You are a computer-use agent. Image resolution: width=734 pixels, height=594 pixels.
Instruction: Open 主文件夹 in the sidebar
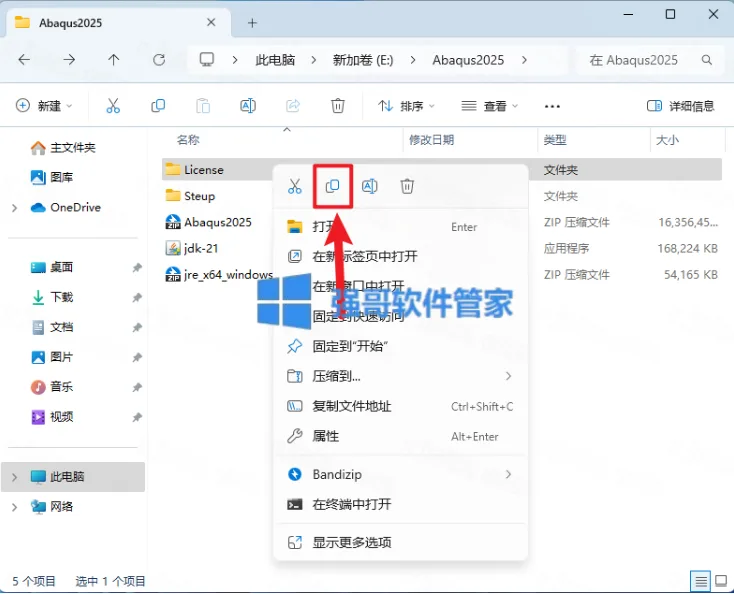coord(63,148)
